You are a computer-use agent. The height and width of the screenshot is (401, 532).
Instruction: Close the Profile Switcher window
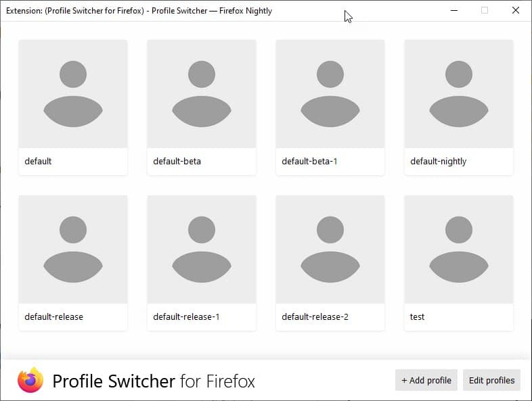click(515, 11)
